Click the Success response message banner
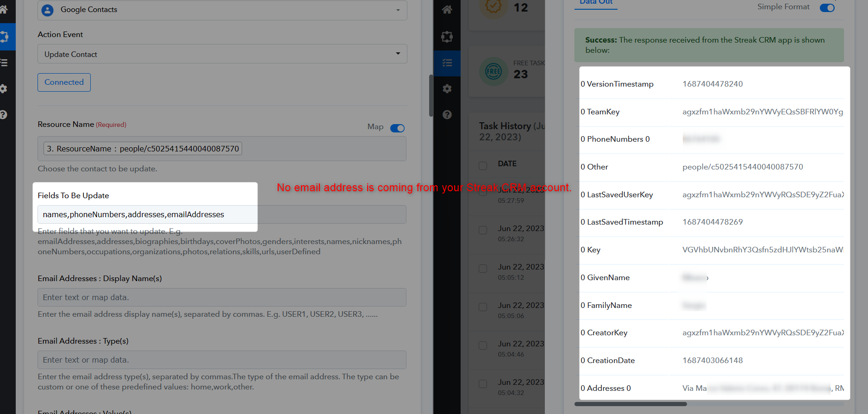Viewport: 868px width, 414px height. click(709, 45)
